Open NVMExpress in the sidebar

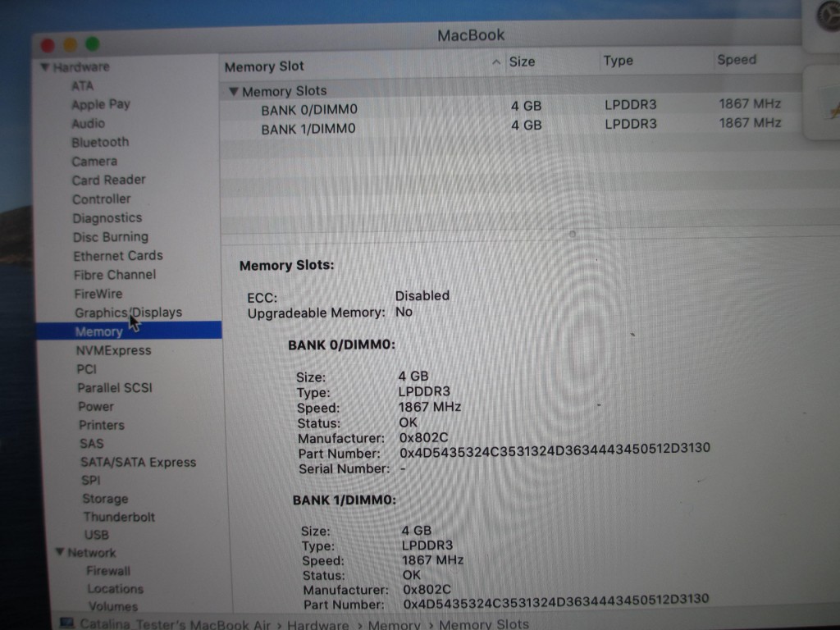(113, 351)
